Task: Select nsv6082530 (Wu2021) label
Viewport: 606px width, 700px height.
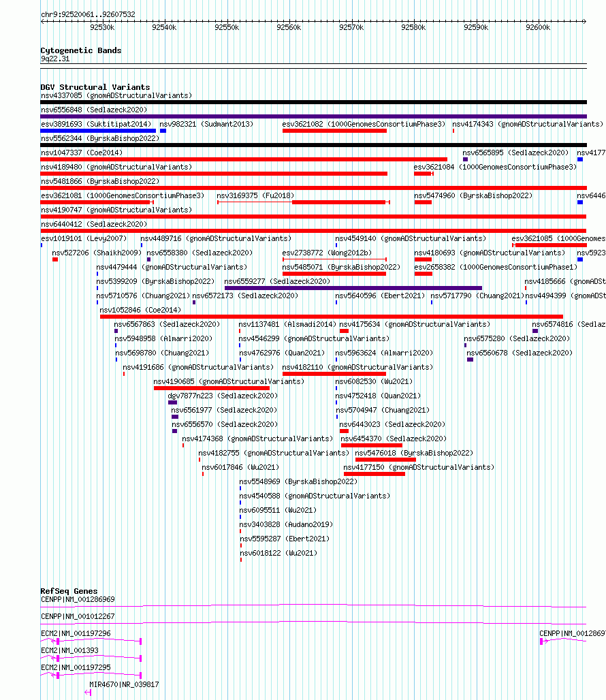Action: (374, 381)
